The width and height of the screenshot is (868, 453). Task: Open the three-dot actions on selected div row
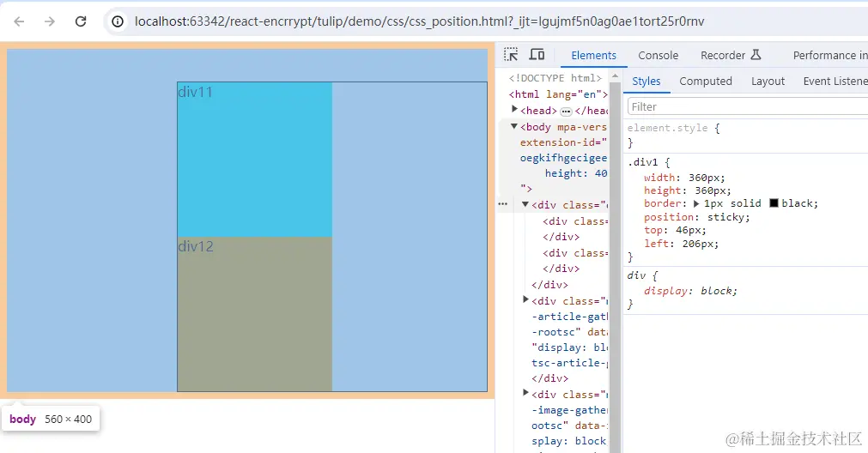click(x=502, y=204)
